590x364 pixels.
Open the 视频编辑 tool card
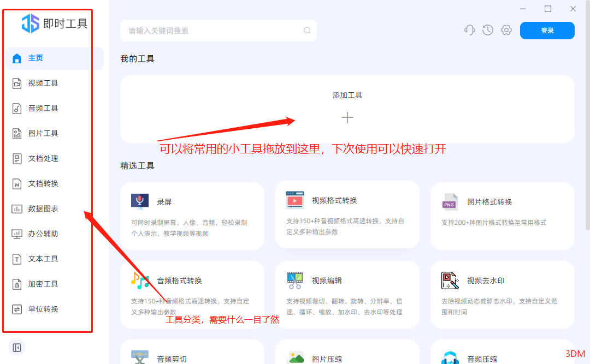(x=347, y=295)
